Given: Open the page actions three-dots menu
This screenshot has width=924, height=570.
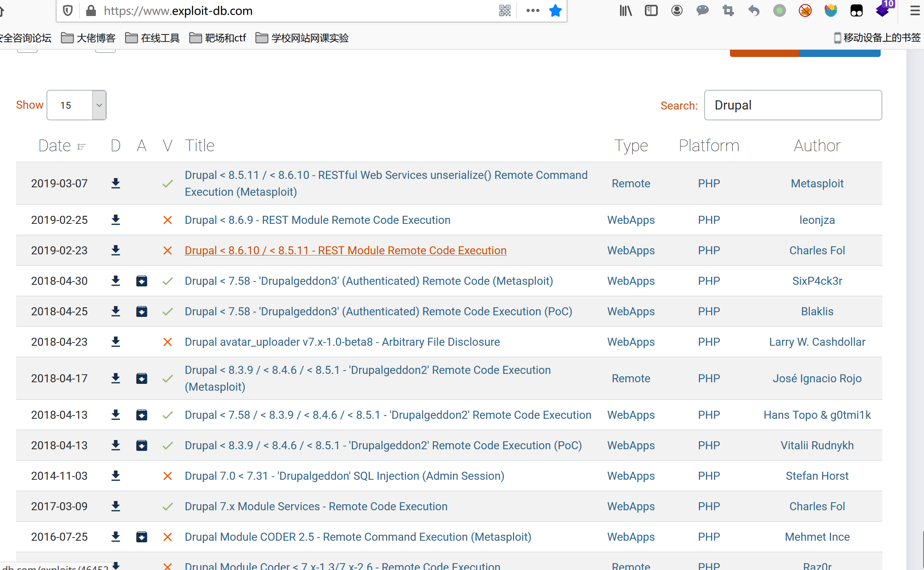Looking at the screenshot, I should point(533,11).
